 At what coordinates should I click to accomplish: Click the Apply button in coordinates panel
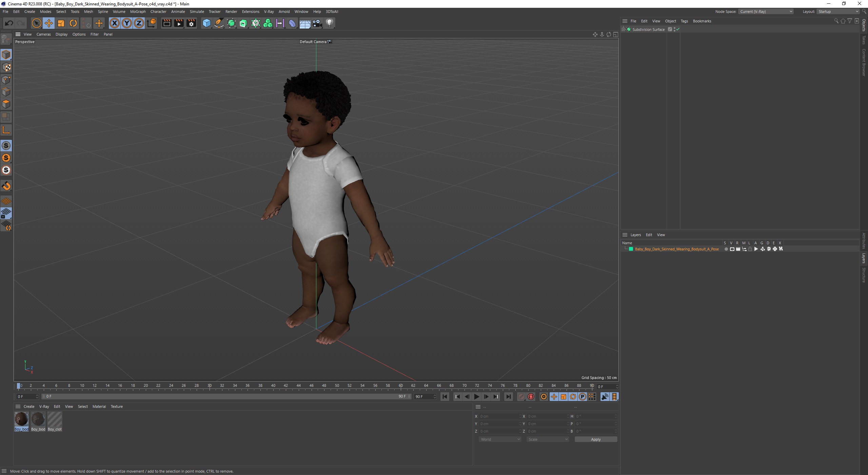coord(595,439)
